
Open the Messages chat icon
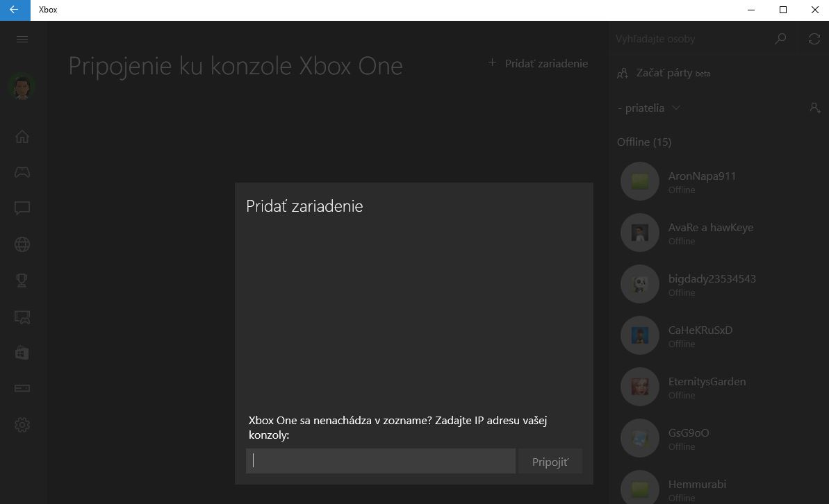22,208
